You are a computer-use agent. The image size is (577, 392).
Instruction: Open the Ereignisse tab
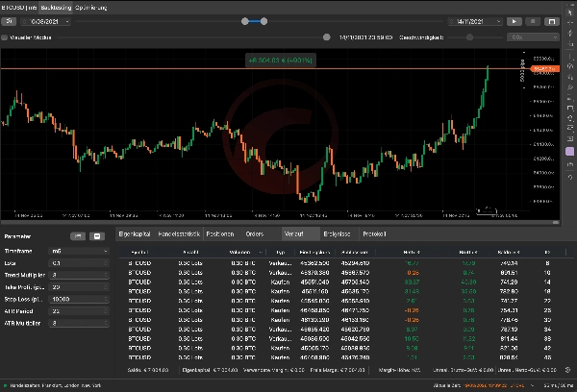click(337, 233)
